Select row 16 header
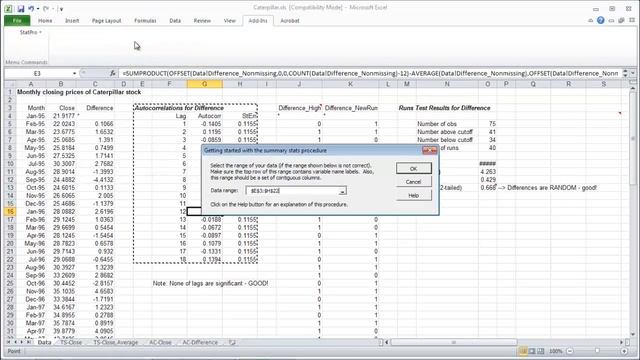This screenshot has width=640, height=360. pyautogui.click(x=10, y=211)
